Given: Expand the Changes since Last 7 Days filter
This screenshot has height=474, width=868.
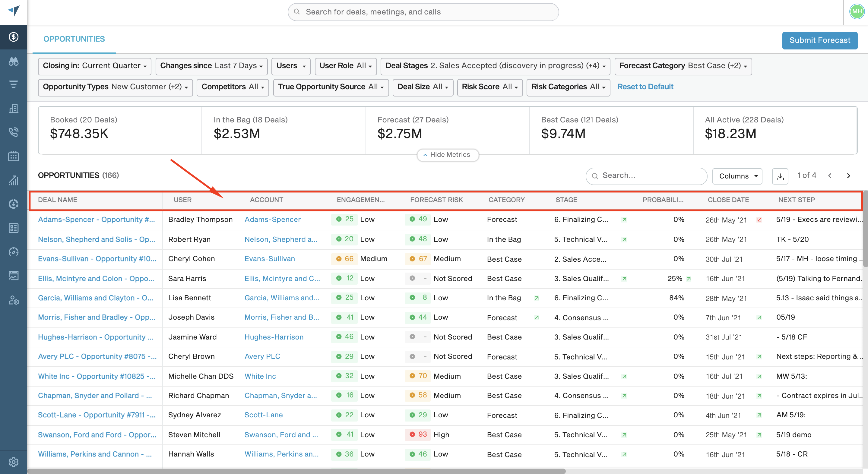Looking at the screenshot, I should click(x=211, y=66).
